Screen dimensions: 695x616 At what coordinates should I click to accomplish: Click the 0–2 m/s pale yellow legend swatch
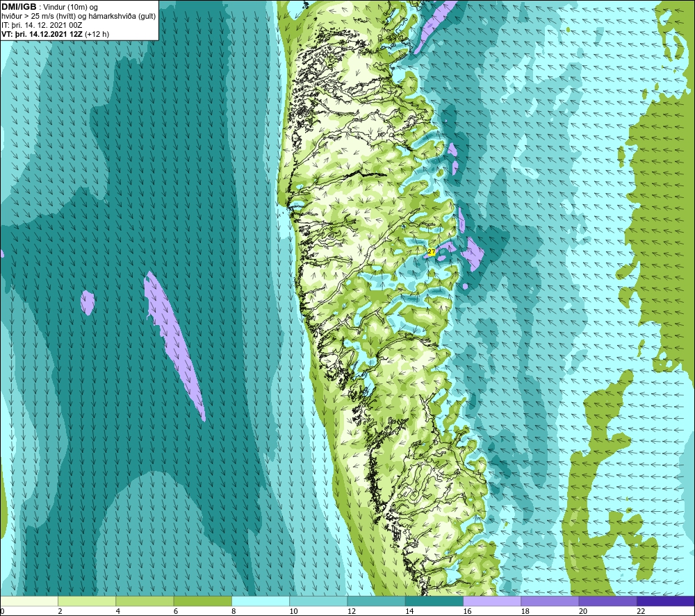28,601
